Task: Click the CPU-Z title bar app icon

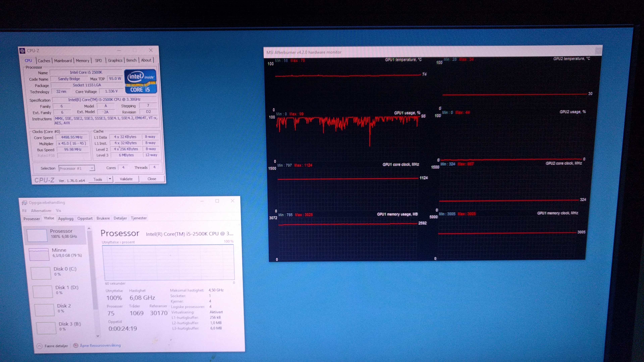Action: [x=22, y=51]
